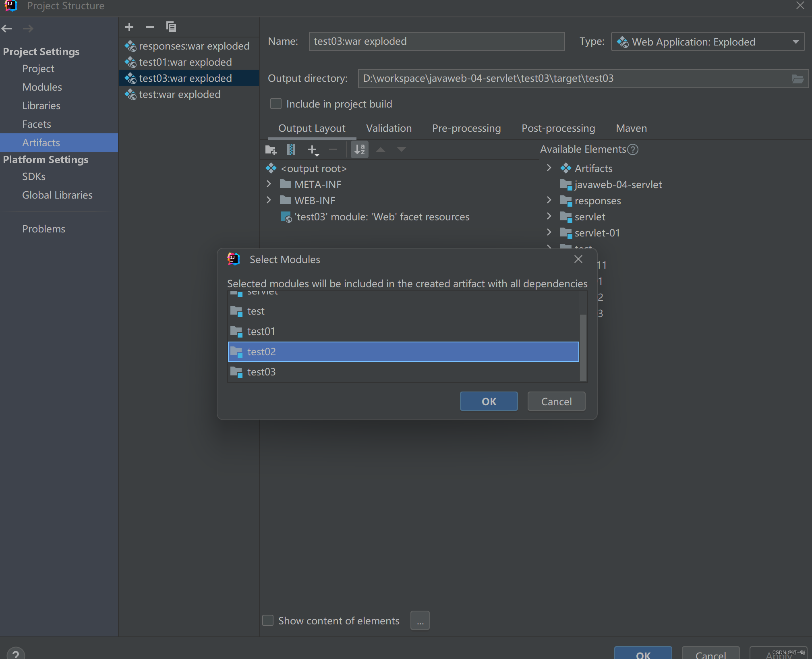Enable Include in project build checkbox
The image size is (812, 659).
coord(276,104)
